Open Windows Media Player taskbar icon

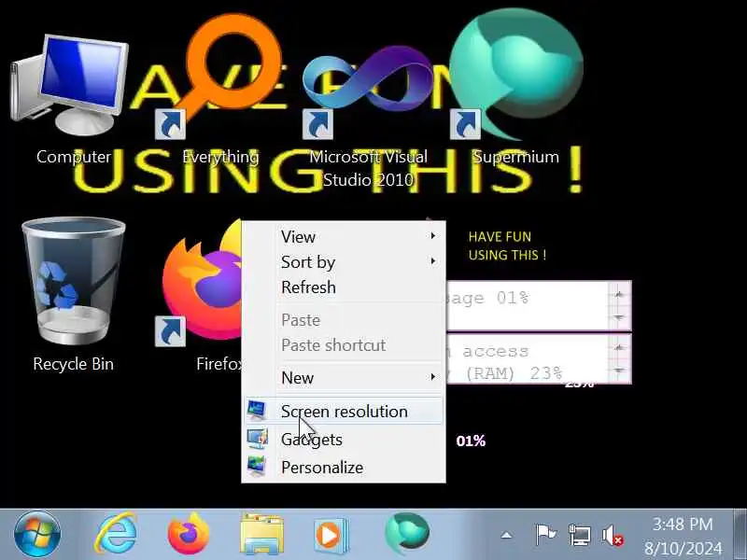click(x=331, y=535)
